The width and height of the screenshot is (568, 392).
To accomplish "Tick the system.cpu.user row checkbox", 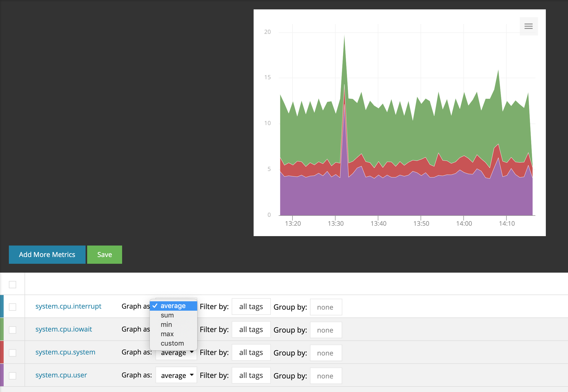I will pyautogui.click(x=13, y=376).
